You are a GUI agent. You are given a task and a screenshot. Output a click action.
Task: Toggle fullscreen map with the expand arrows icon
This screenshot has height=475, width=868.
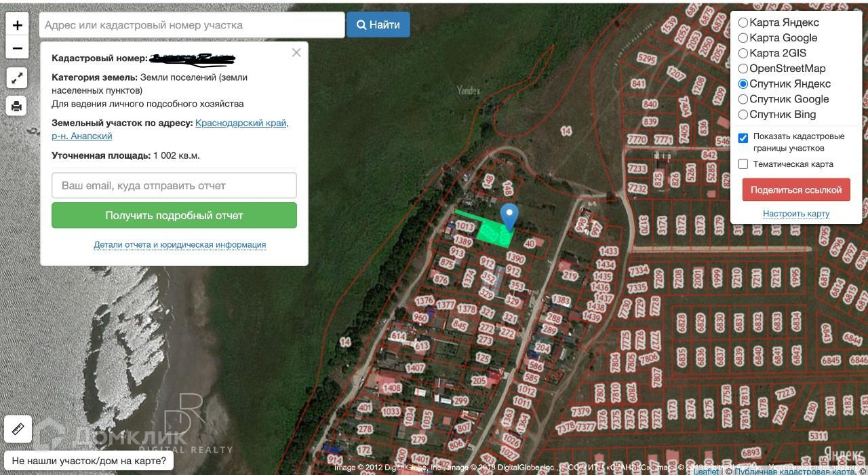click(17, 78)
